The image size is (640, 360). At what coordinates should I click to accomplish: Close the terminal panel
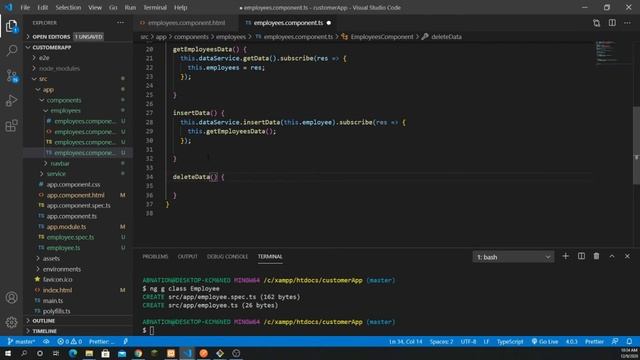point(627,256)
